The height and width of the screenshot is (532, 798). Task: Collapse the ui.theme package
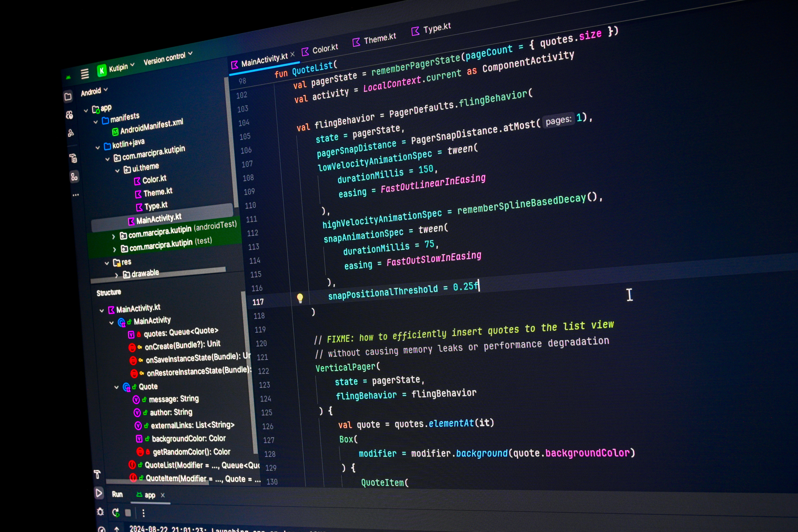coord(117,171)
